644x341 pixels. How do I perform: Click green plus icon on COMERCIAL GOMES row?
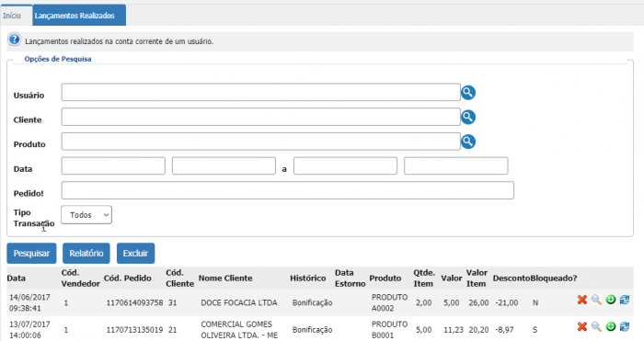[x=611, y=326]
